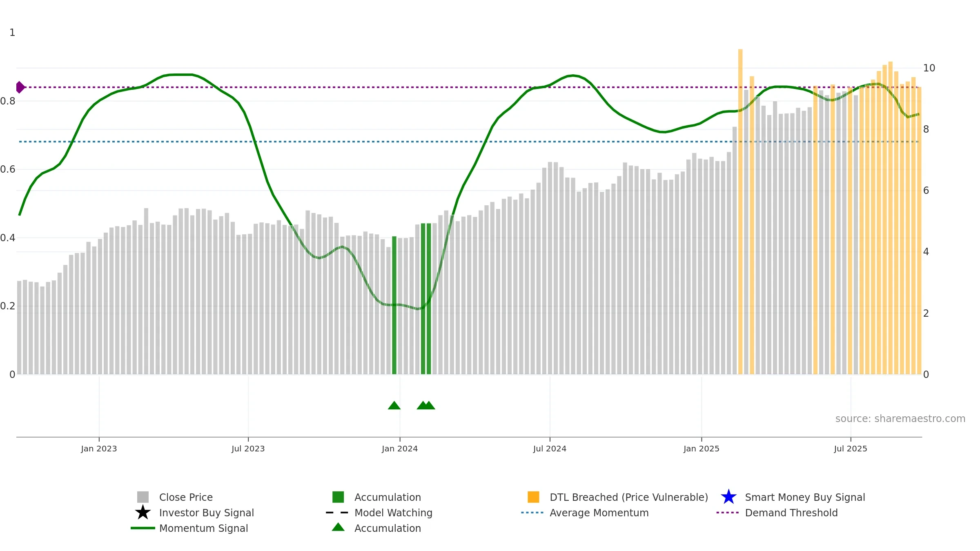This screenshot has width=980, height=551.
Task: Click the blue Smart Money Buy Signal star
Action: coord(728,497)
